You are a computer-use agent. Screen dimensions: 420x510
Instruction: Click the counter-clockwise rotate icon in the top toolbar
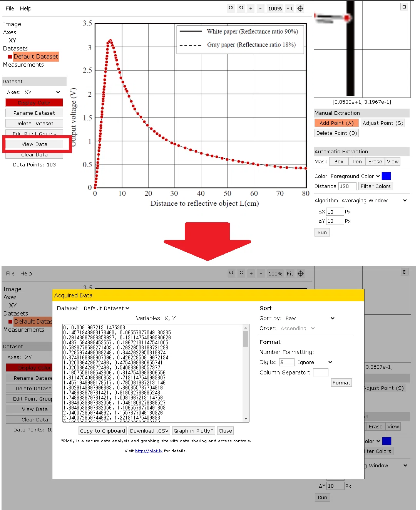pos(231,8)
